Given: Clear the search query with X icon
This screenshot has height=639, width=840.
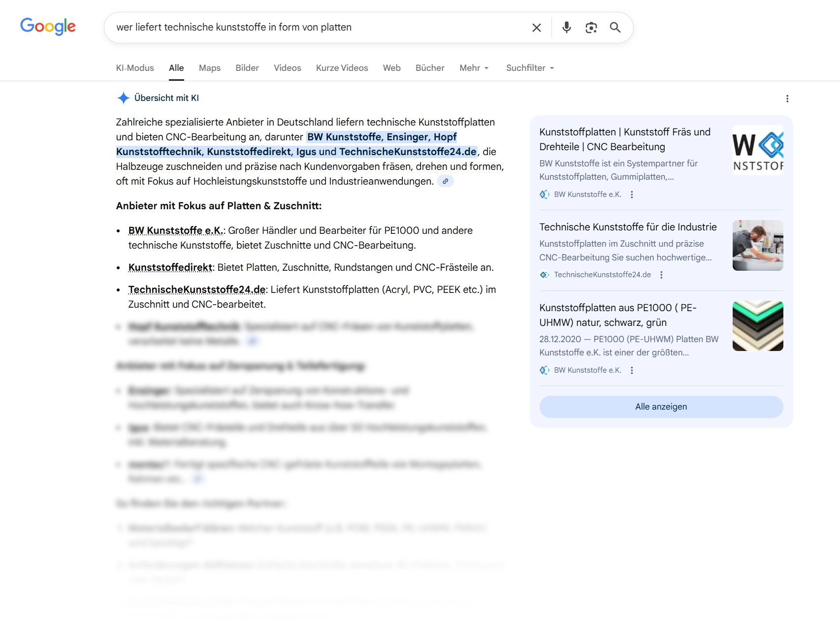Looking at the screenshot, I should pyautogui.click(x=536, y=28).
